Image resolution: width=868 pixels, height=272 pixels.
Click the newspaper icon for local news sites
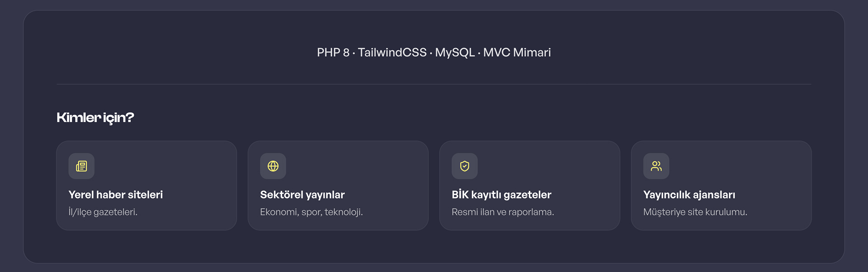(81, 166)
